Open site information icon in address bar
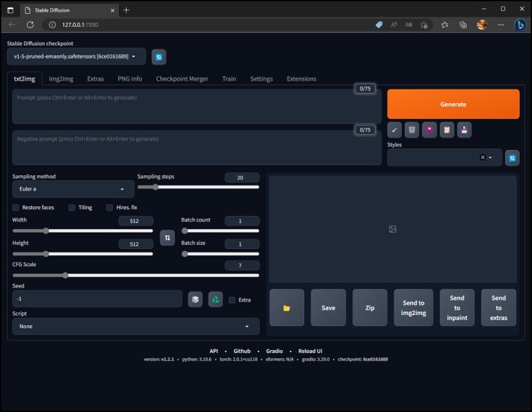Image resolution: width=532 pixels, height=412 pixels. pyautogui.click(x=52, y=25)
